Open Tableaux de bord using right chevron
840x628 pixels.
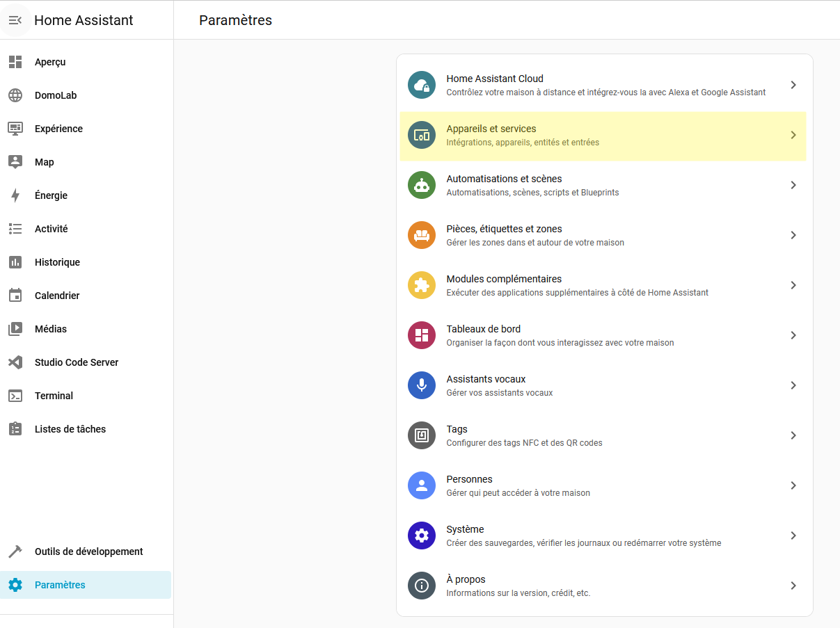(x=793, y=335)
